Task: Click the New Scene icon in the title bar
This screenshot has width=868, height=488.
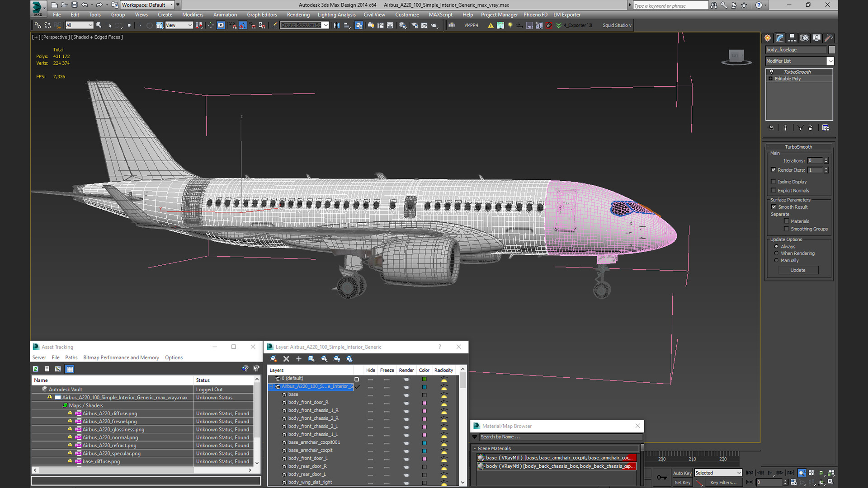Action: (x=54, y=5)
